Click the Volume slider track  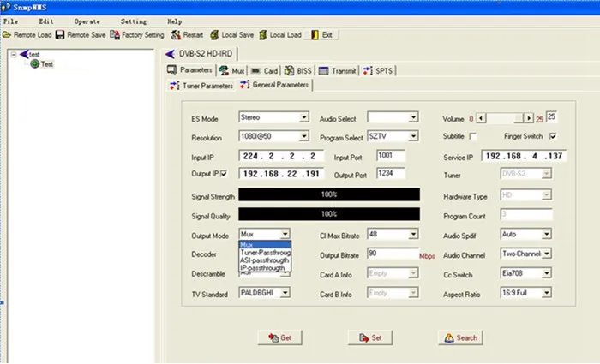pos(505,118)
